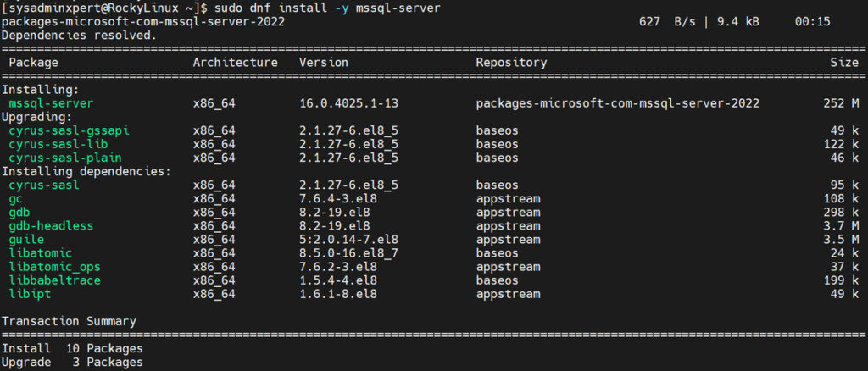Image resolution: width=868 pixels, height=371 pixels.
Task: Click the guile package name
Action: [x=26, y=240]
